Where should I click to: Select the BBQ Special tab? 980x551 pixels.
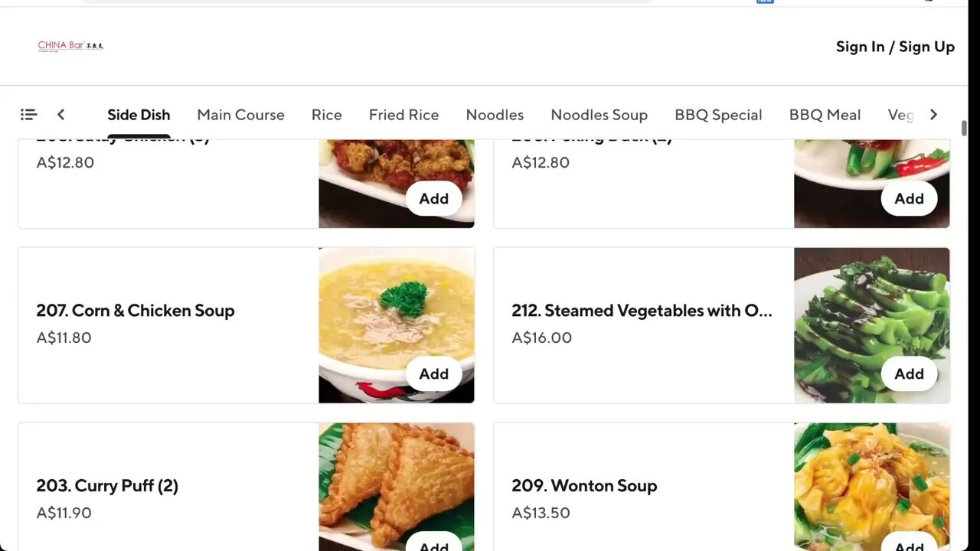pos(718,115)
